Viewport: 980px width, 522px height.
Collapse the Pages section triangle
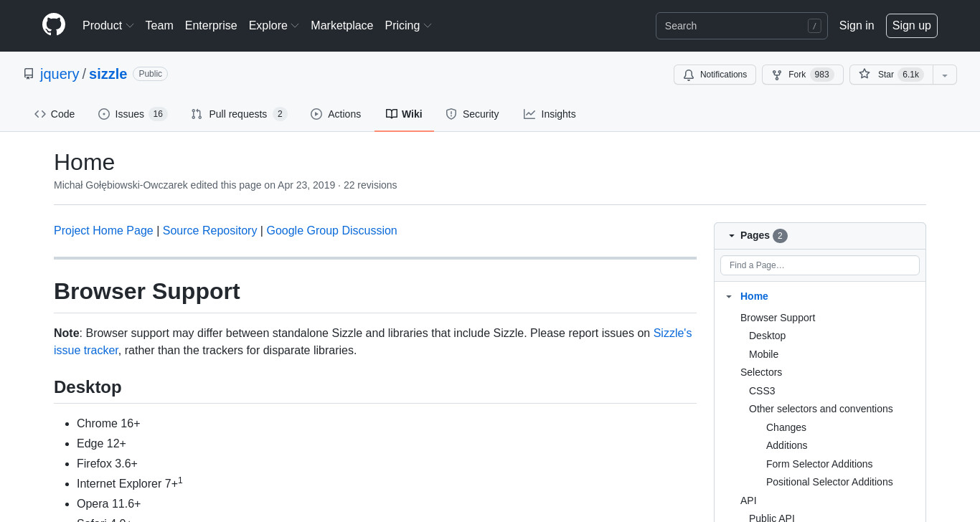732,236
